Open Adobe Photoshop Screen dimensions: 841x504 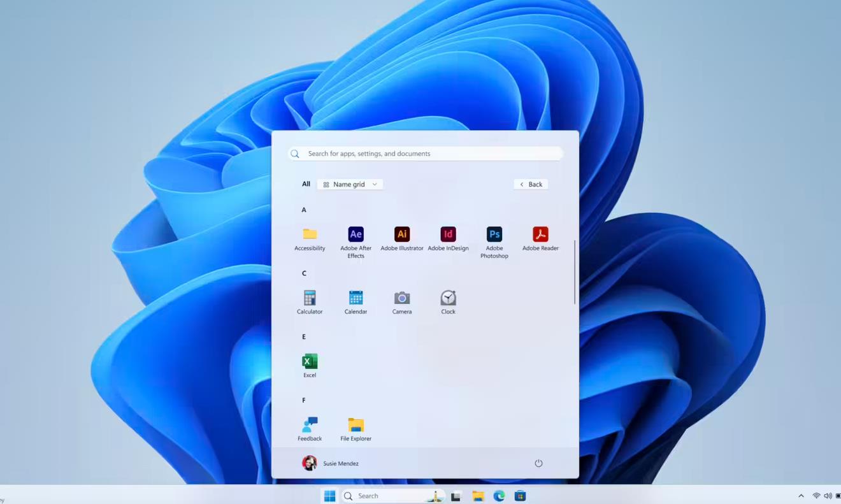coord(494,242)
